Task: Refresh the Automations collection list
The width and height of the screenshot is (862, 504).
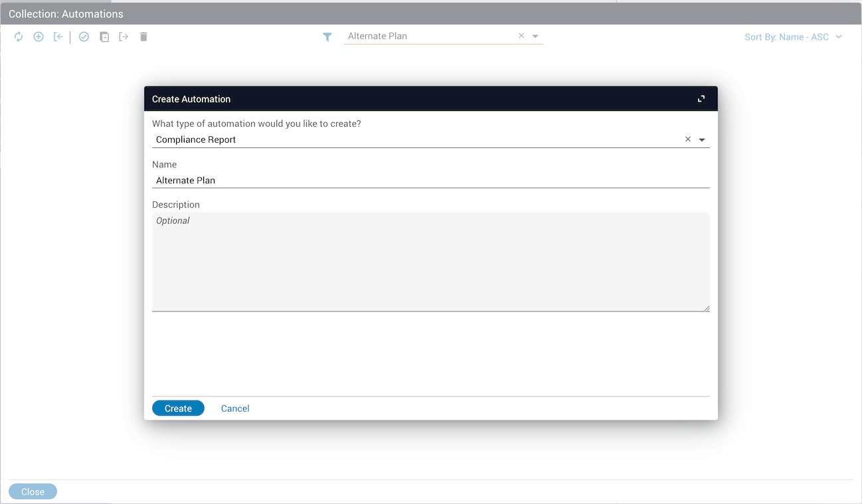Action: click(x=19, y=37)
